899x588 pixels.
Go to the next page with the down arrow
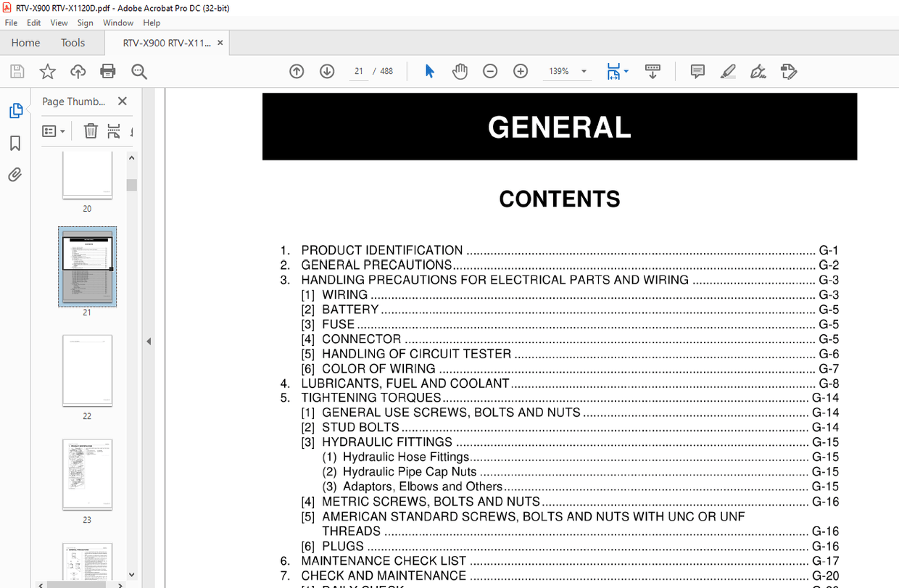[x=327, y=71]
